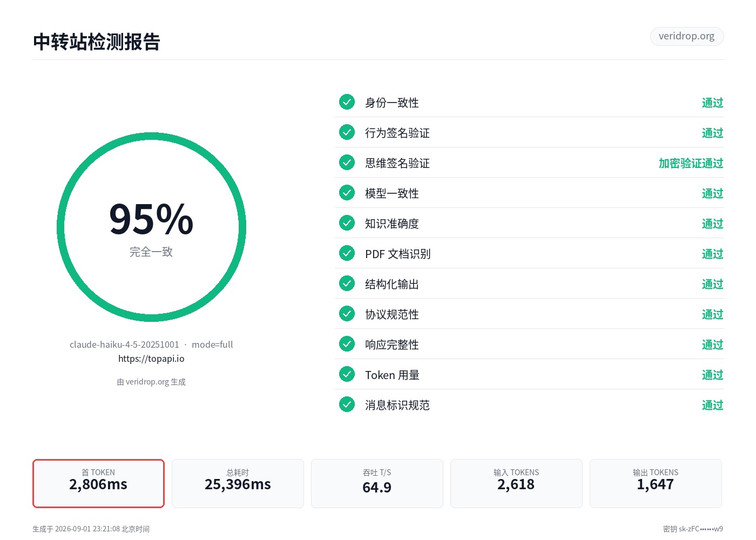Click the 通过 status for 协议规范性
The height and width of the screenshot is (540, 756).
(712, 314)
